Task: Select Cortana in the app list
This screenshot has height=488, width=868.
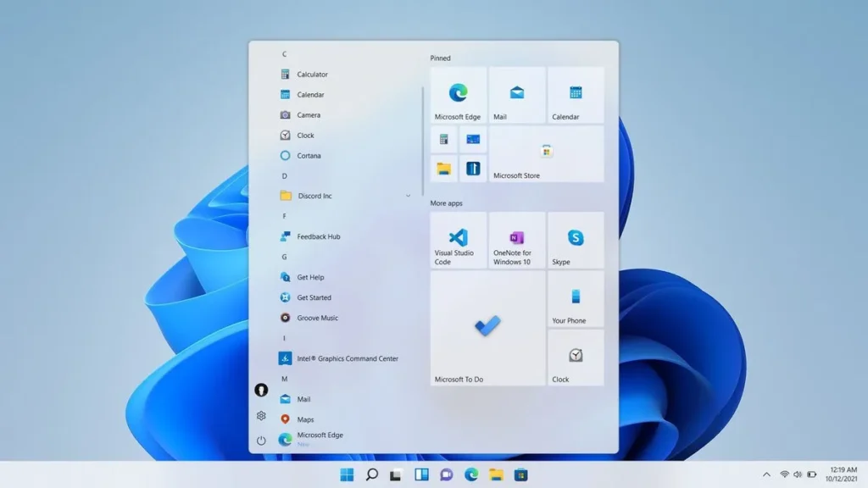Action: pyautogui.click(x=309, y=155)
